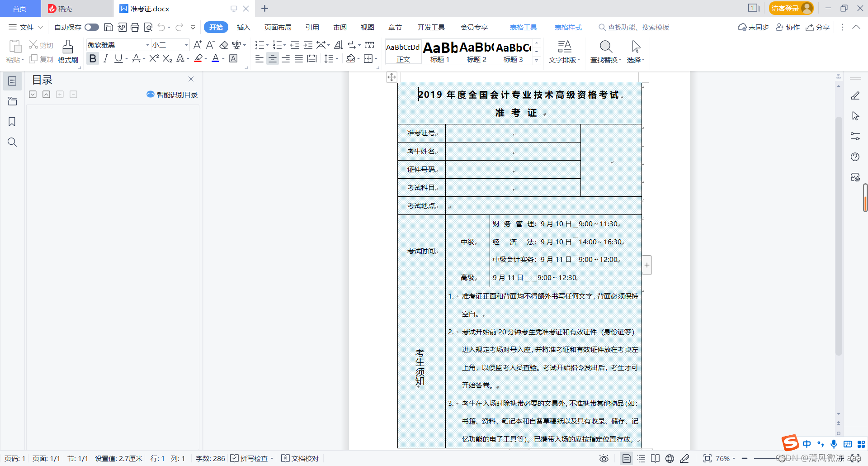Open the bookmarks panel in left sidebar
Image resolution: width=868 pixels, height=466 pixels.
coord(12,122)
